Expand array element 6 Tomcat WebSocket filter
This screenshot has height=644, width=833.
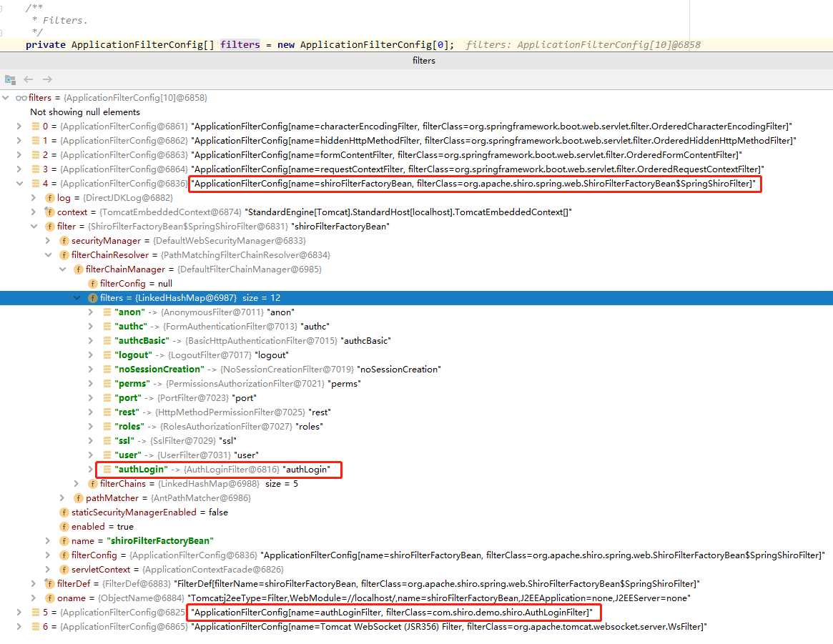19,627
